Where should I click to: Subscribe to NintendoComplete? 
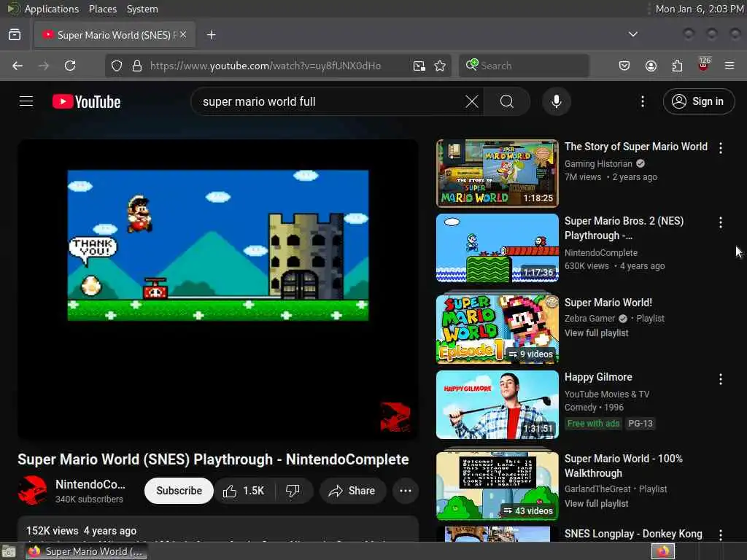(x=179, y=491)
